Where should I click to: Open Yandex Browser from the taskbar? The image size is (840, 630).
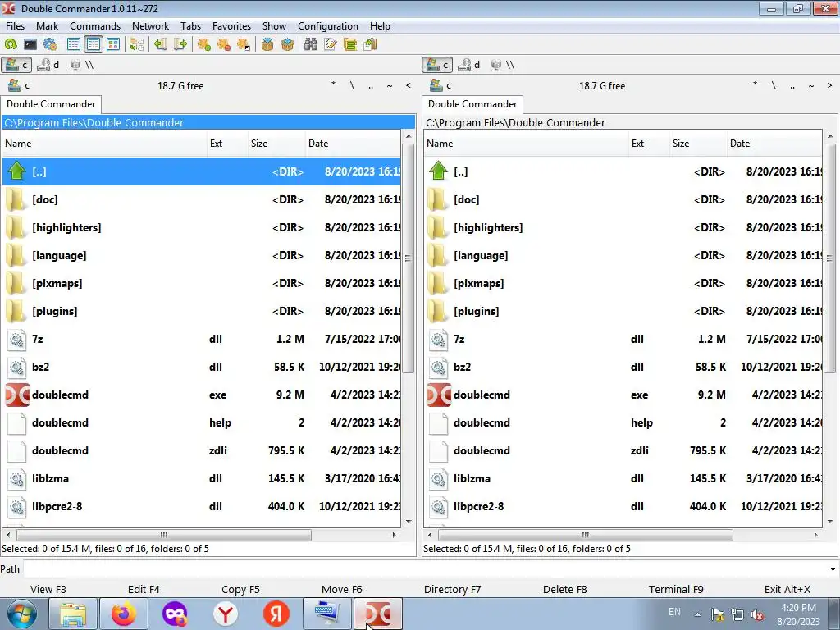[x=226, y=614]
